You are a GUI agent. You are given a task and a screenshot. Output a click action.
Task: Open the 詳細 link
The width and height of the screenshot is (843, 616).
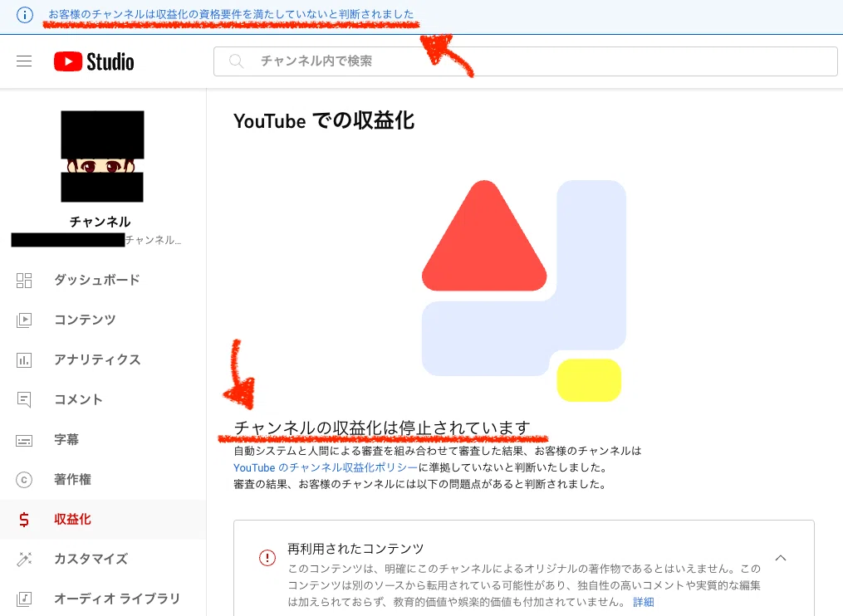click(643, 602)
